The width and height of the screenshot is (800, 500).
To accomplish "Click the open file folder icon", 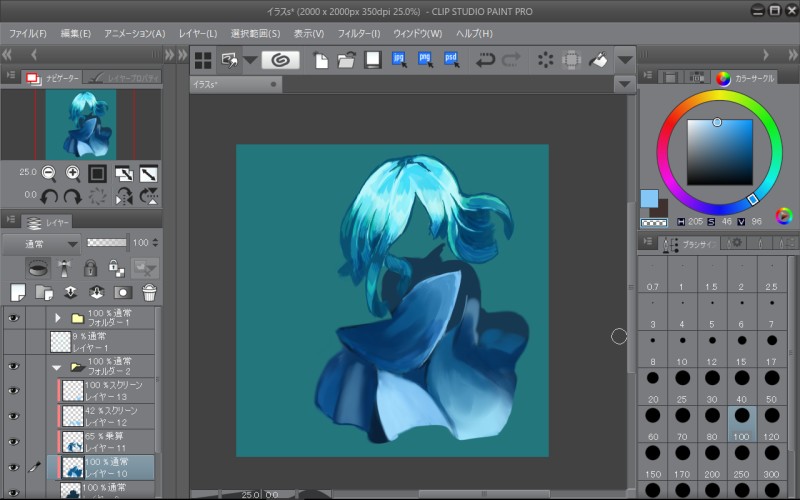I will [x=346, y=60].
